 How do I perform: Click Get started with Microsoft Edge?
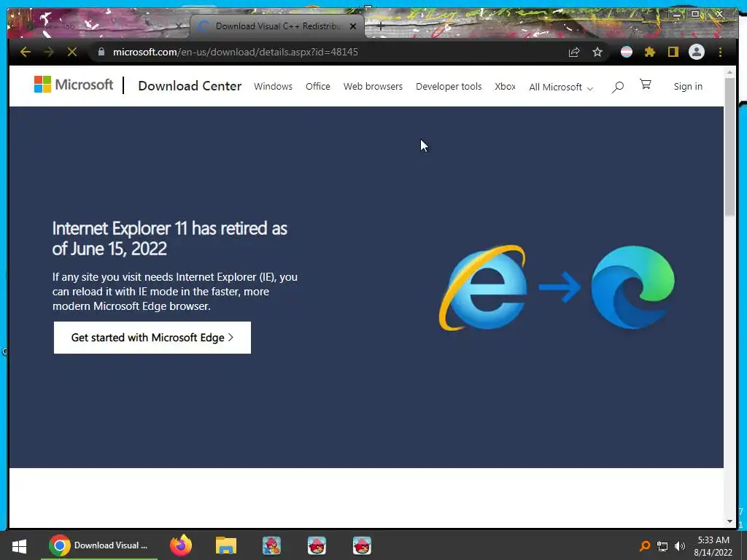pyautogui.click(x=152, y=338)
